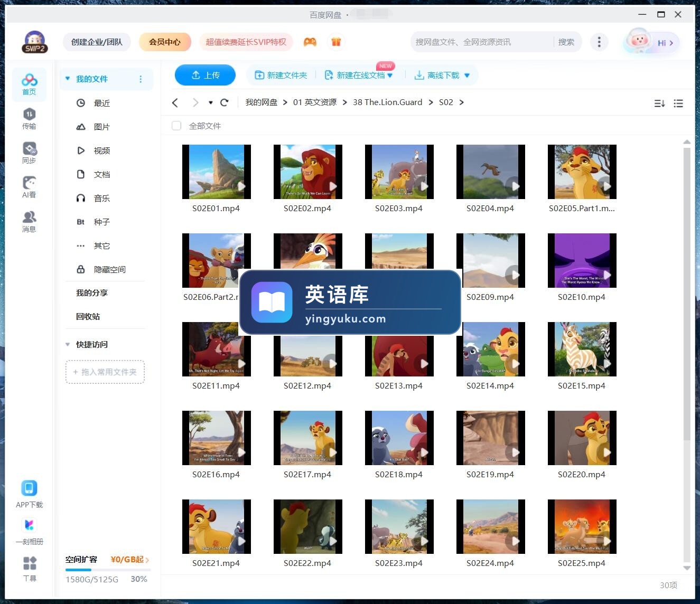Collapse the 我的文件 tree arrow

(x=68, y=79)
